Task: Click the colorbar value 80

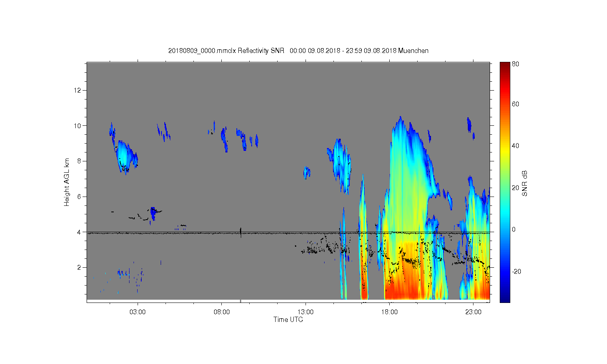Action: point(516,64)
